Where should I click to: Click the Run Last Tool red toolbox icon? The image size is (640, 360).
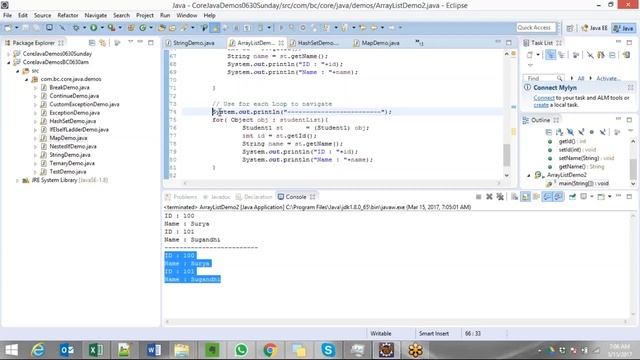click(x=111, y=28)
